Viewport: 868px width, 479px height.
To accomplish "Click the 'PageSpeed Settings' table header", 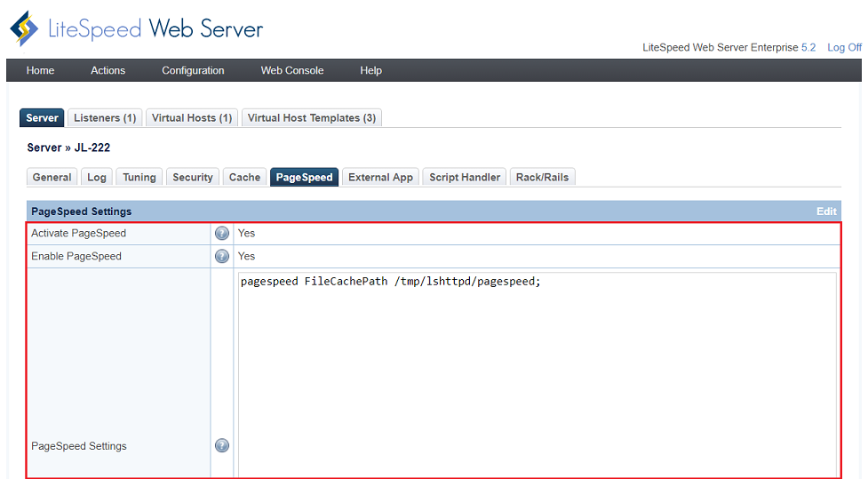I will point(82,212).
